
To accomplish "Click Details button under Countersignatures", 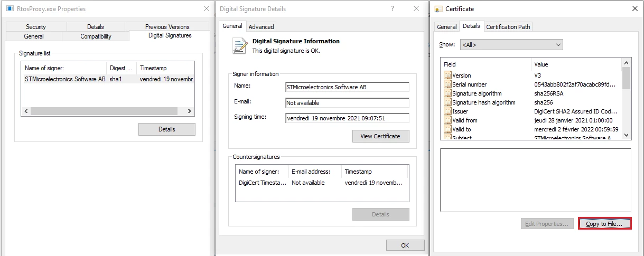I will coord(381,214).
